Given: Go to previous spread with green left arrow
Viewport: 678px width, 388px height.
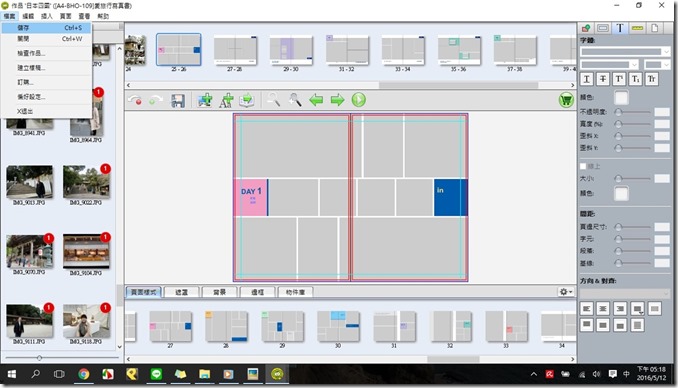Looking at the screenshot, I should [x=316, y=100].
